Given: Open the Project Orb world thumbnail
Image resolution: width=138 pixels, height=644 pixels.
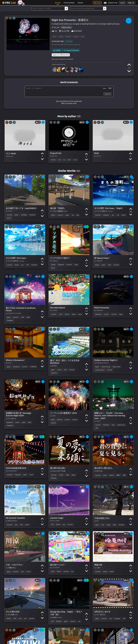Looking at the screenshot, I should 69,135.
